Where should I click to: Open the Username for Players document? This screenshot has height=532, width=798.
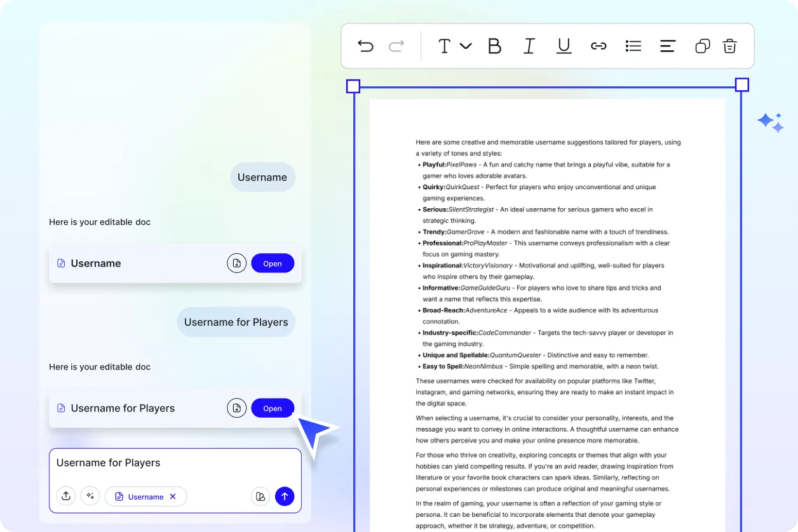(273, 408)
